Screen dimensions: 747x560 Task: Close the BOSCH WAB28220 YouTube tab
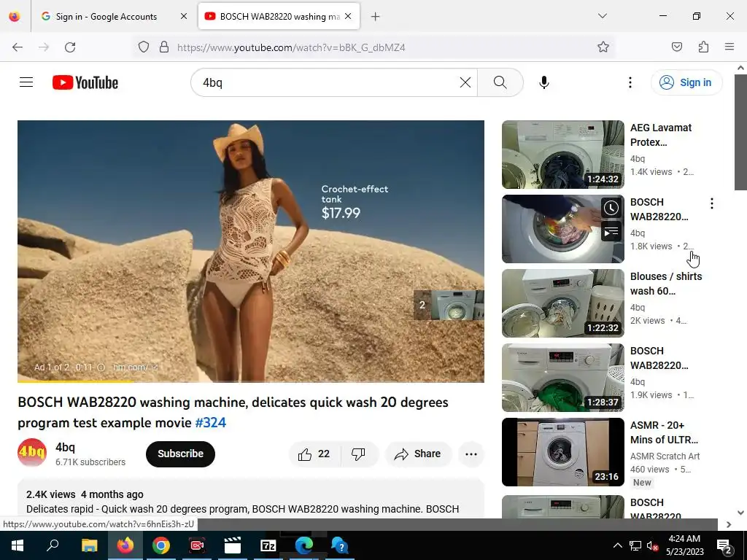click(x=348, y=16)
